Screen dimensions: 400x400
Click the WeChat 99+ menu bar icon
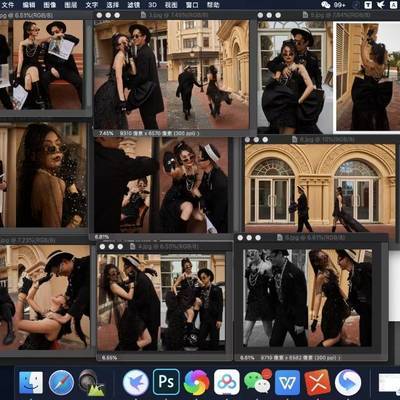tap(333, 5)
